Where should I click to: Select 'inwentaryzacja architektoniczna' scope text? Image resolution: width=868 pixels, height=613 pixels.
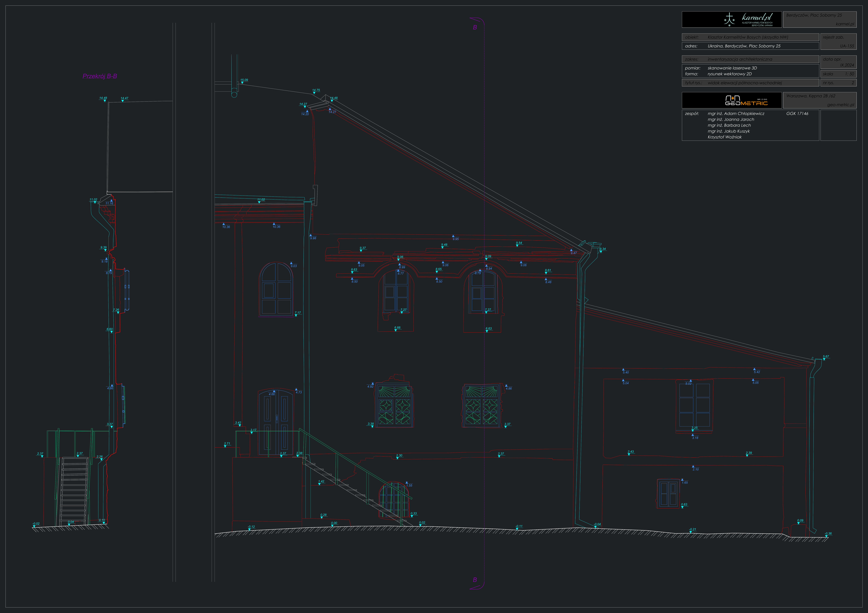(x=740, y=59)
